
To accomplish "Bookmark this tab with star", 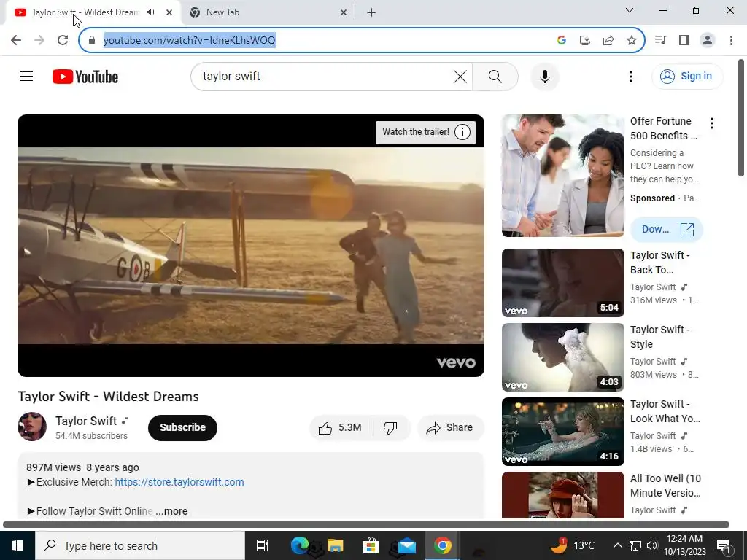I will (632, 40).
